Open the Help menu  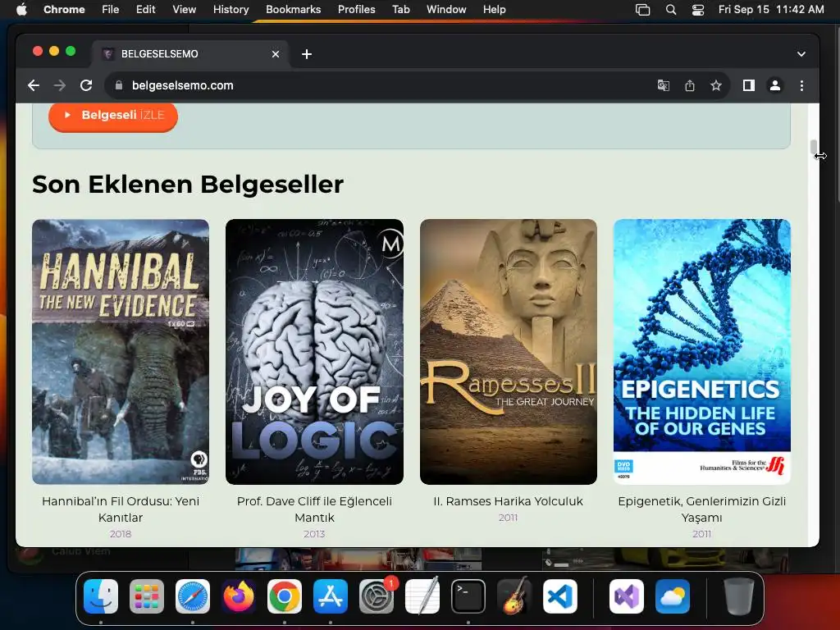pos(494,10)
